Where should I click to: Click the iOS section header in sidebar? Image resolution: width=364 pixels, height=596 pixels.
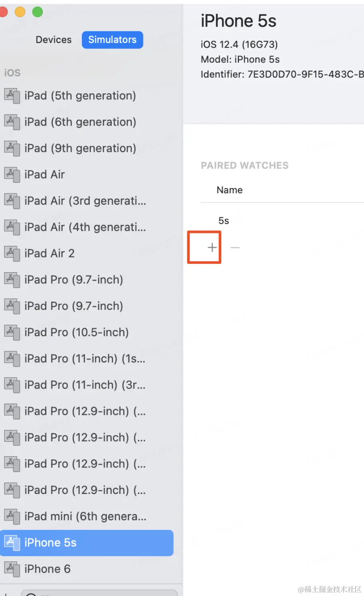click(x=12, y=73)
